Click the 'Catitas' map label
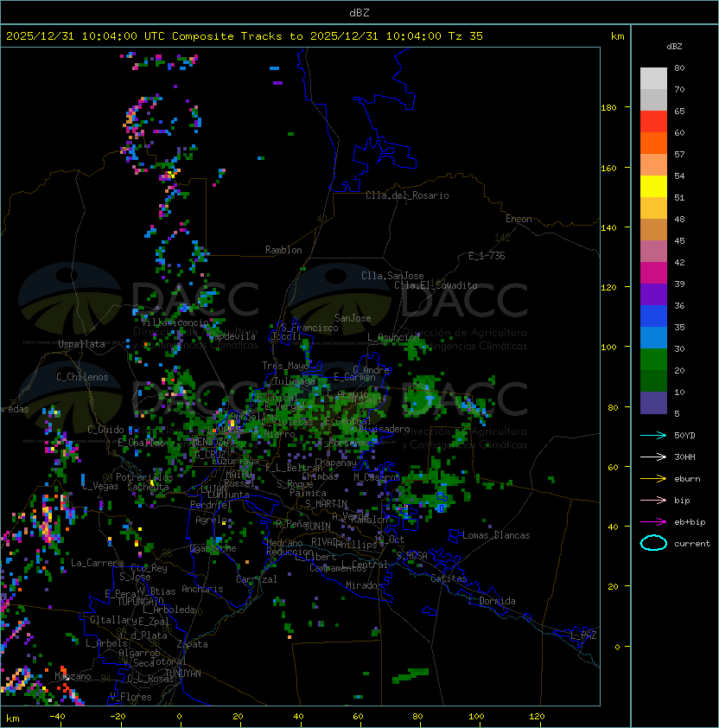The width and height of the screenshot is (719, 728). pos(449,578)
